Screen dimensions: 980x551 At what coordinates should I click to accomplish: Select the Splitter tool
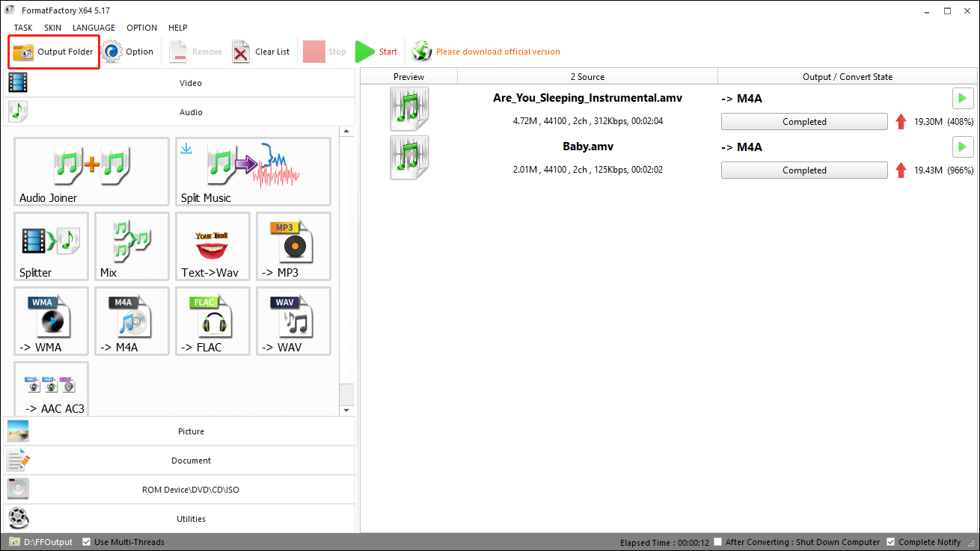point(51,246)
